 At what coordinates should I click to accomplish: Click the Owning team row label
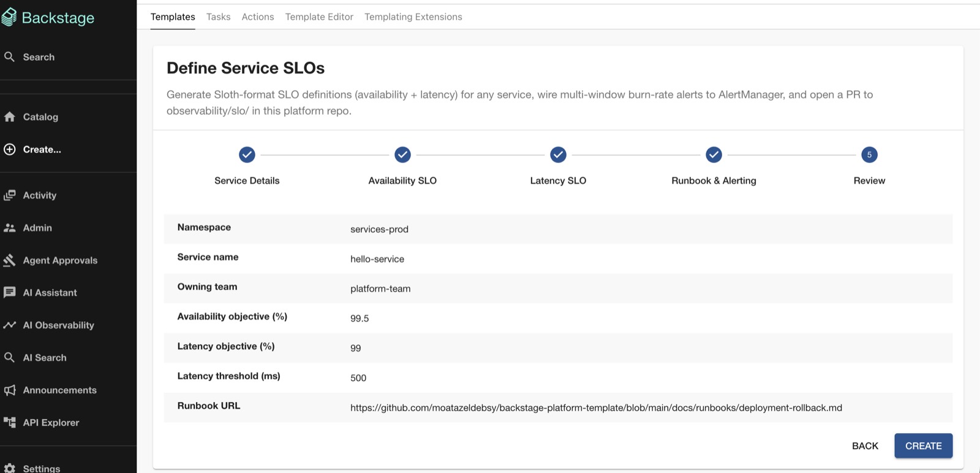point(207,287)
